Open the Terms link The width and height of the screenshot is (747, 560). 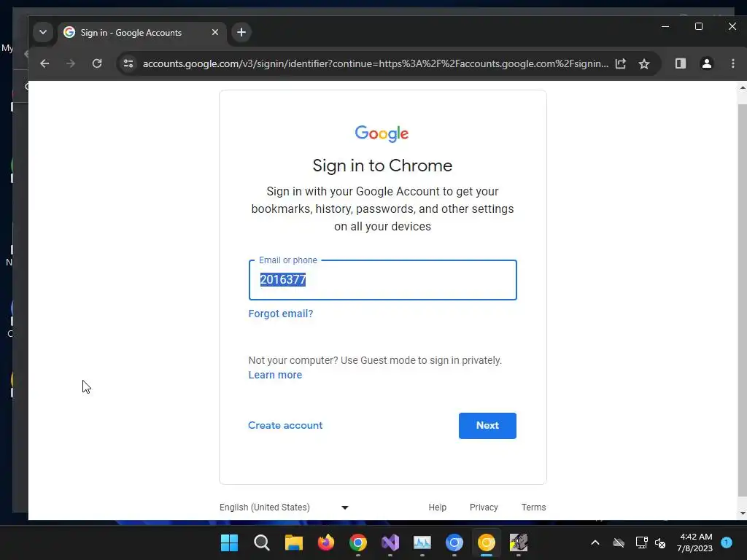[533, 507]
